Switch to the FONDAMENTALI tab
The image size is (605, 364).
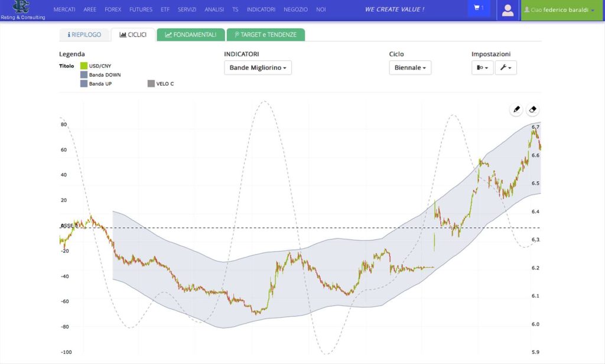pyautogui.click(x=191, y=35)
